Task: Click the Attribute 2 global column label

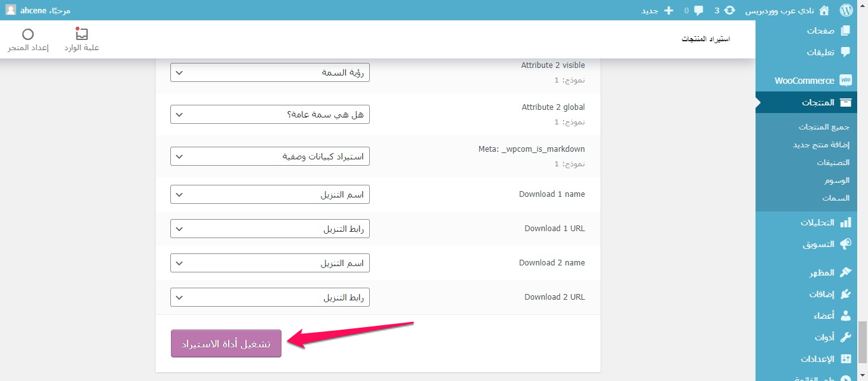Action: (x=553, y=107)
